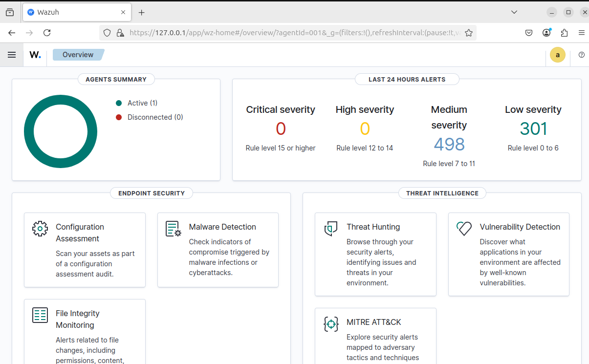The height and width of the screenshot is (364, 589).
Task: Click the 'Rule level 12 to 14' text
Action: [x=365, y=148]
